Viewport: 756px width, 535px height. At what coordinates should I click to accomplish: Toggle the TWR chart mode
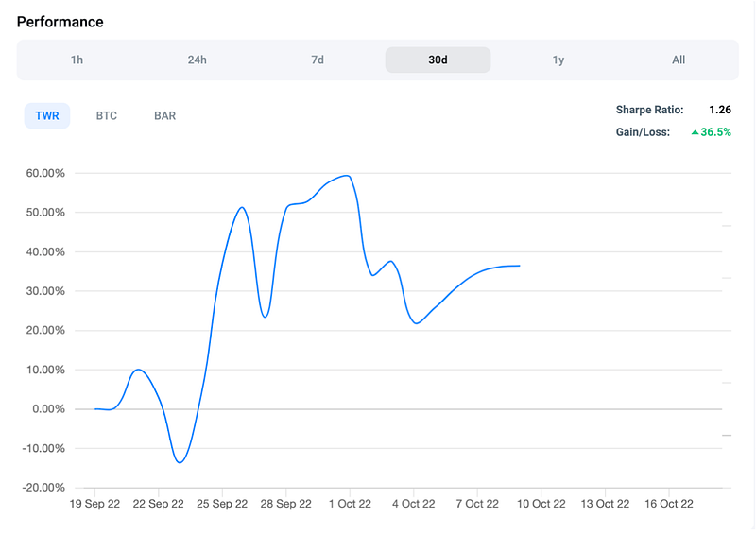click(x=47, y=116)
